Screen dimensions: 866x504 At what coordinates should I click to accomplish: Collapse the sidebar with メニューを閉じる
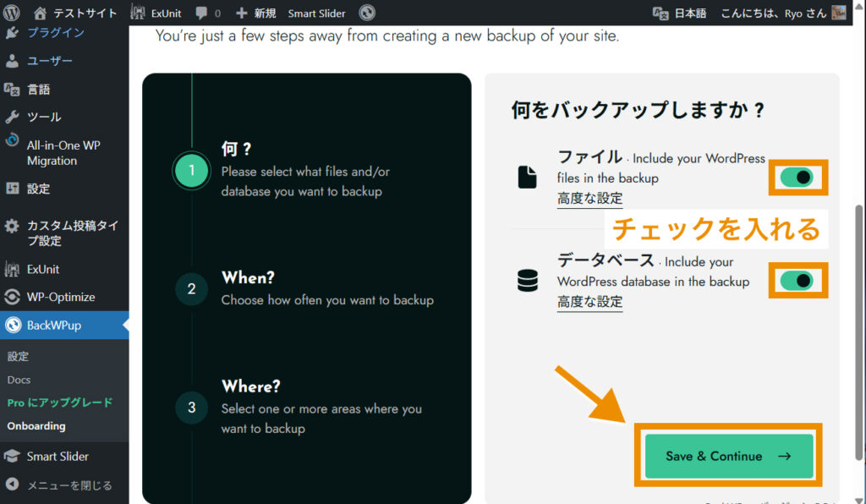[x=59, y=485]
